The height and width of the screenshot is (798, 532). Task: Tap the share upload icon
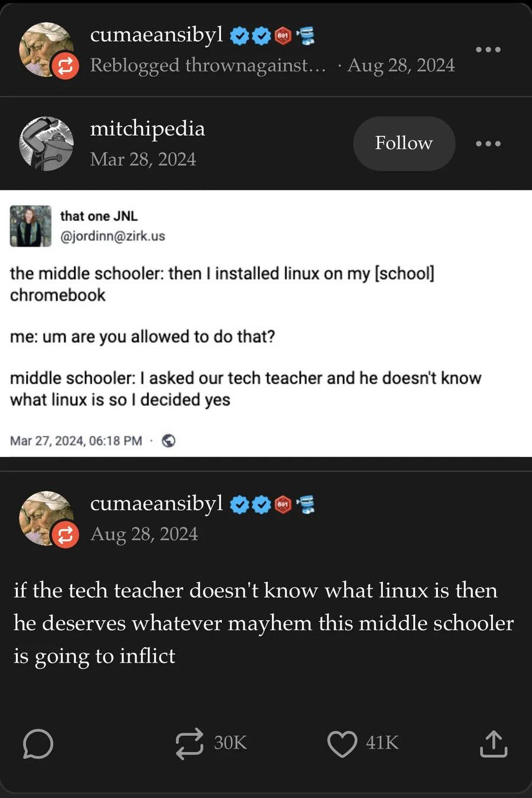(x=493, y=743)
